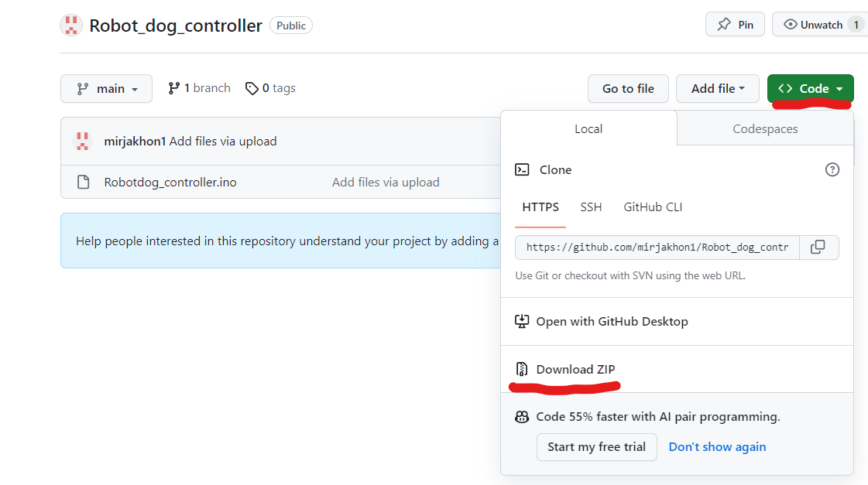The height and width of the screenshot is (485, 868).
Task: Copy the HTTPS clone URL to clipboard
Action: pyautogui.click(x=818, y=248)
